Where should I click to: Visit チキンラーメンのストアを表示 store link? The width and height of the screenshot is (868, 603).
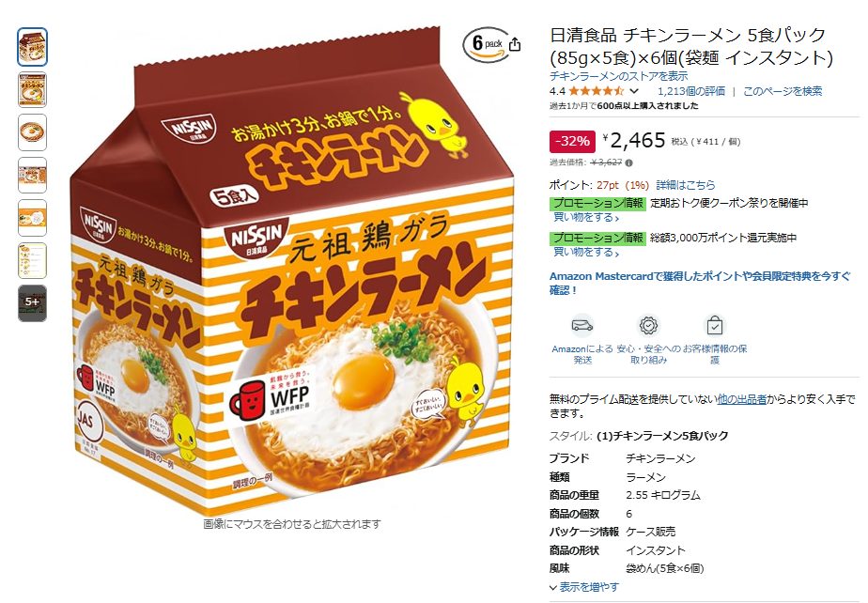[x=618, y=76]
